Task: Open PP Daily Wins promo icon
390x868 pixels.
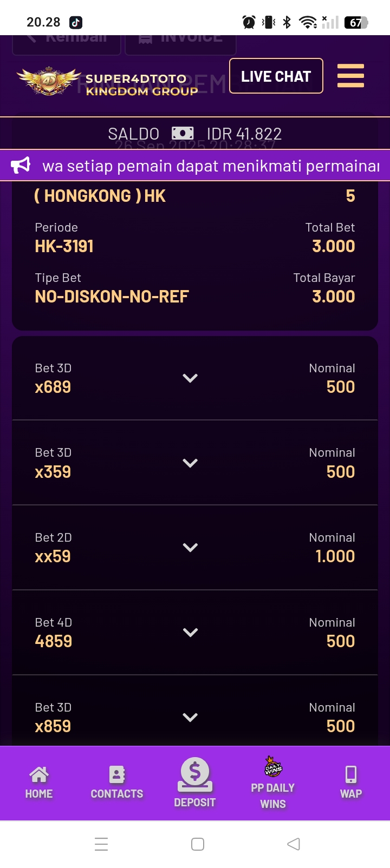Action: [x=273, y=767]
